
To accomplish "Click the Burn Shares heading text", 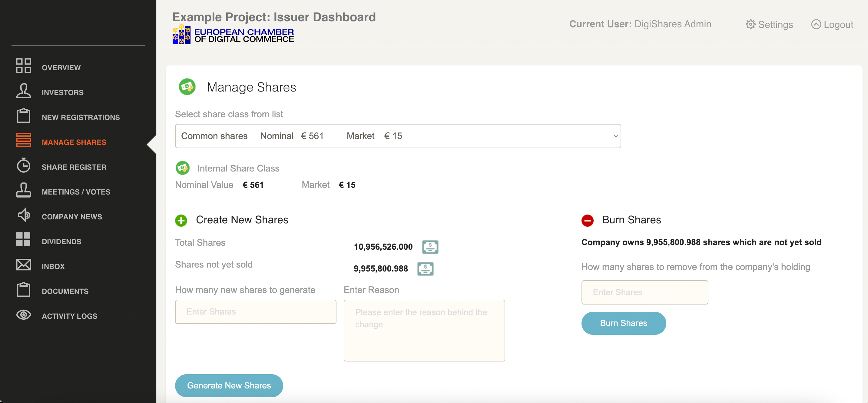I will pyautogui.click(x=631, y=220).
